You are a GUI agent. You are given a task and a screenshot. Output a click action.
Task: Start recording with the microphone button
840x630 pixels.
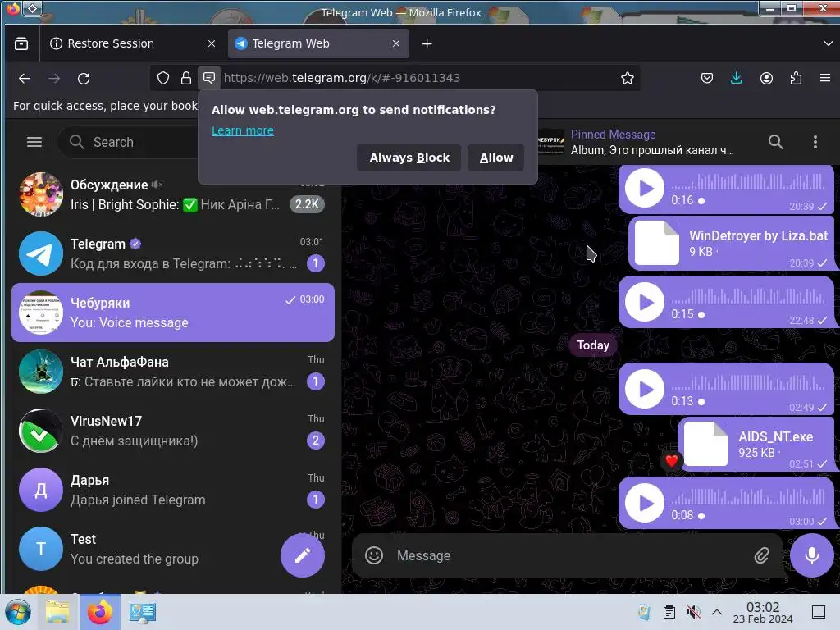(x=811, y=555)
